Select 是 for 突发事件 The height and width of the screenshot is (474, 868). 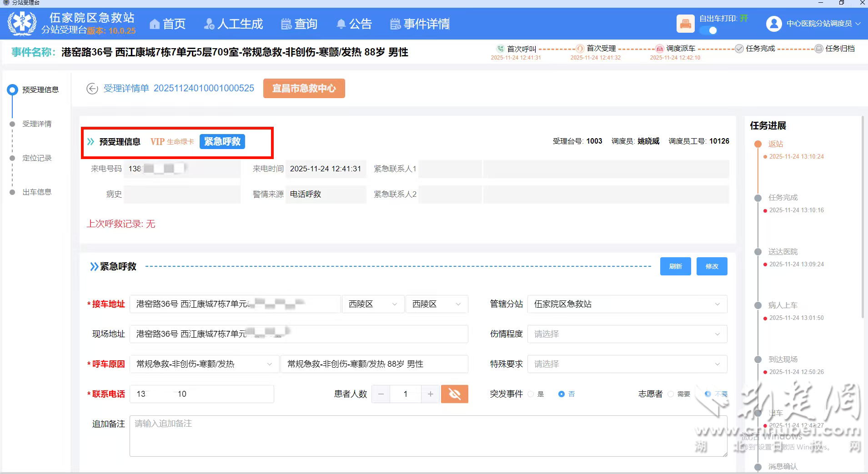click(x=531, y=394)
